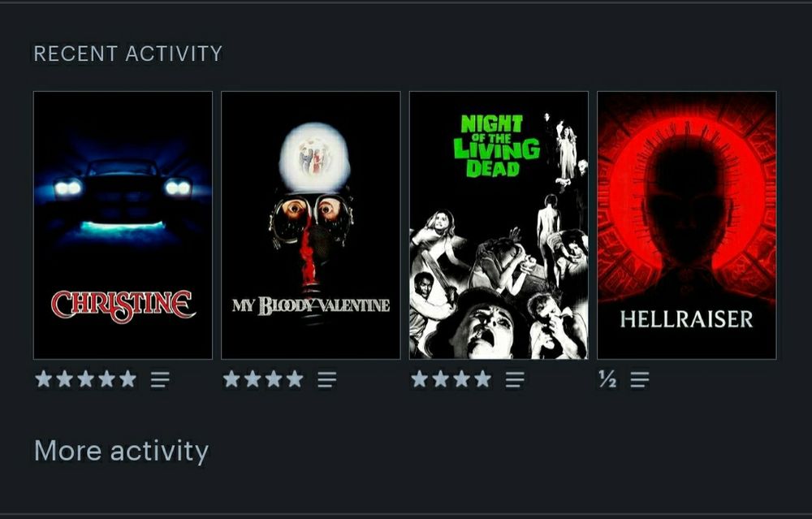Open the Hellraiser film poster

687,225
